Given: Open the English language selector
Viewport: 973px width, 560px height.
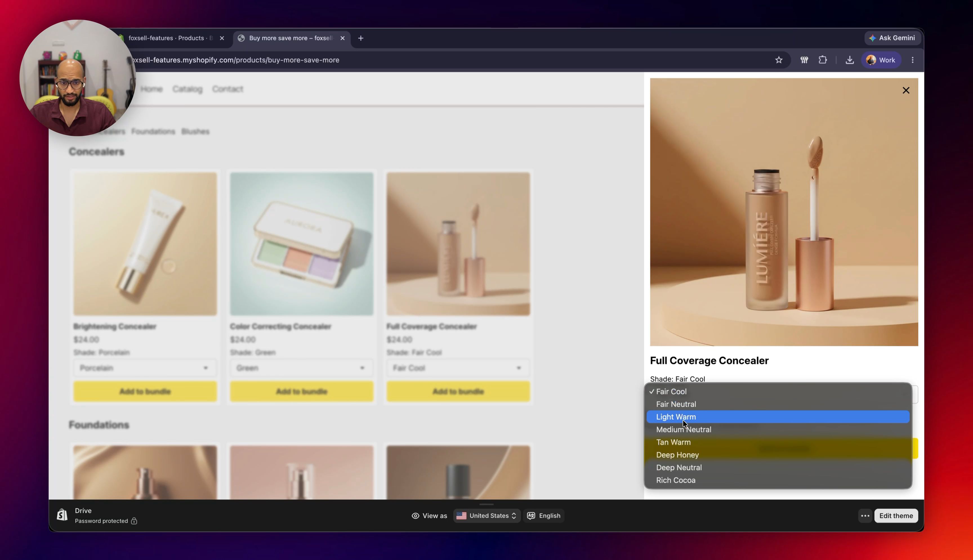Looking at the screenshot, I should 544,516.
